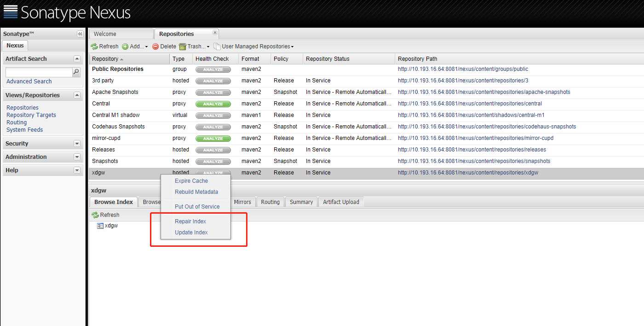Select the Apache Snapshots repository row
Screen dimensions: 644x326
pos(366,92)
